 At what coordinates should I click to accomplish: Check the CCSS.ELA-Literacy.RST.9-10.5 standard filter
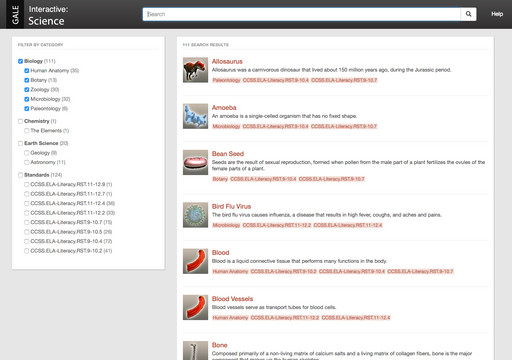(27, 232)
